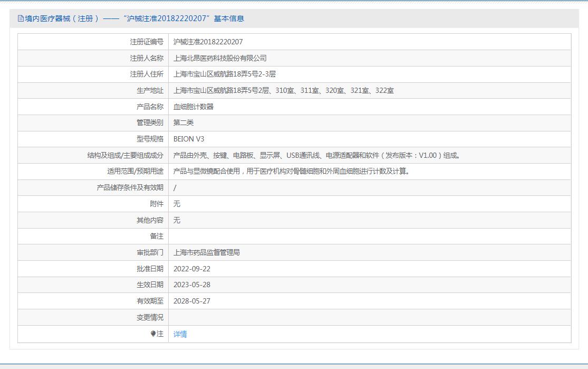Click the 附件 label
Screen dimensions: 588x369
tap(157, 204)
